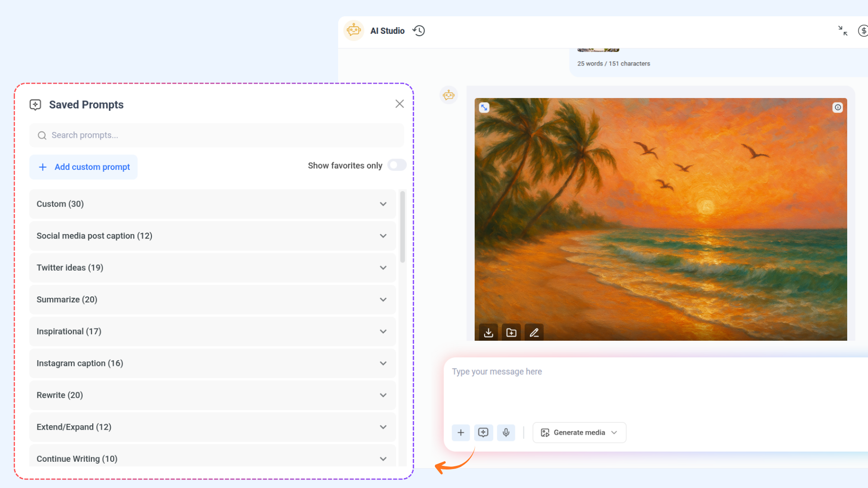Click the expand image icon on painting
This screenshot has height=488, width=868.
484,108
